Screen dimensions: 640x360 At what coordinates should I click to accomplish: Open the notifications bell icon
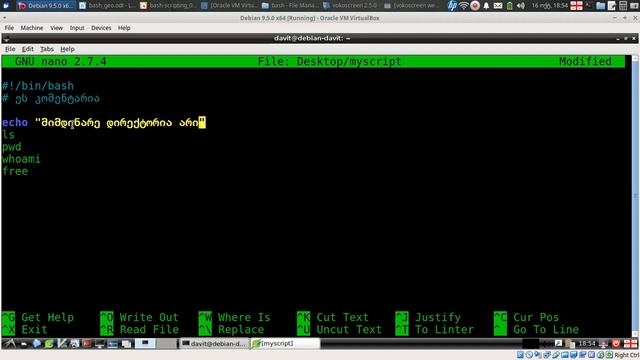pyautogui.click(x=486, y=6)
